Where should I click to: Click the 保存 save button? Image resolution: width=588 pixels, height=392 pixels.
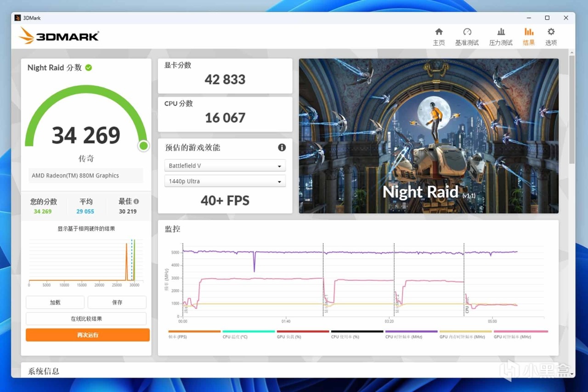coord(117,302)
